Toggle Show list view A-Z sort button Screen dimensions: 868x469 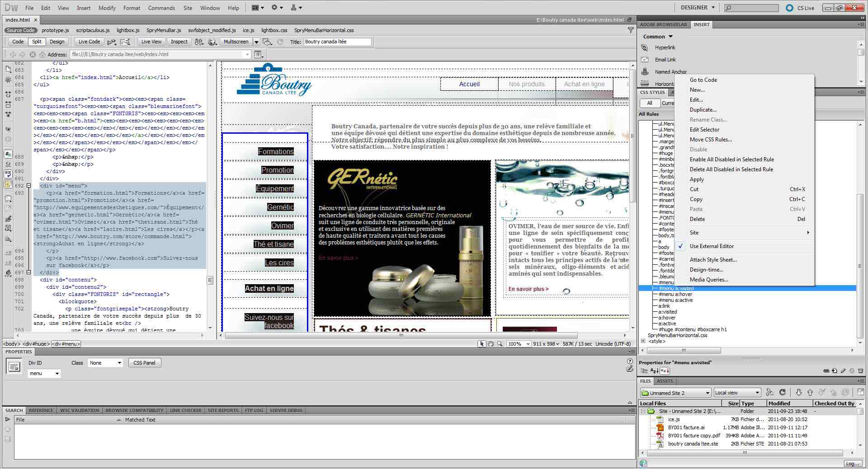(x=654, y=371)
